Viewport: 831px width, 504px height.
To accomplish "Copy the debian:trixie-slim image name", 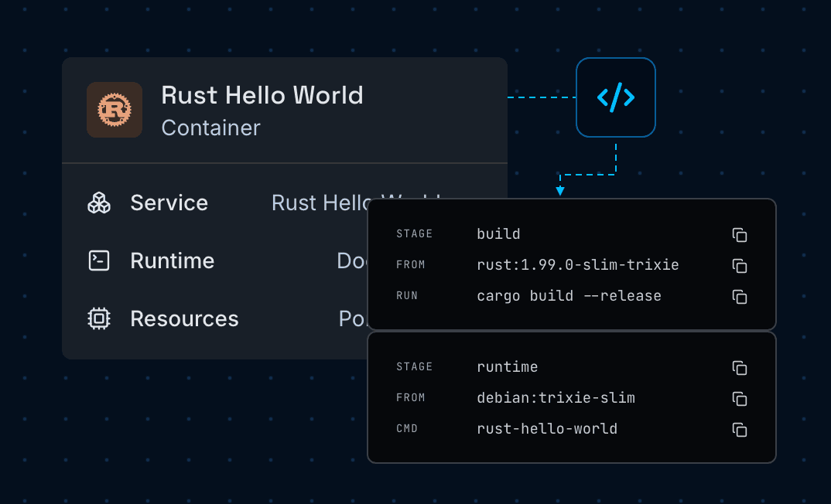I will click(740, 398).
